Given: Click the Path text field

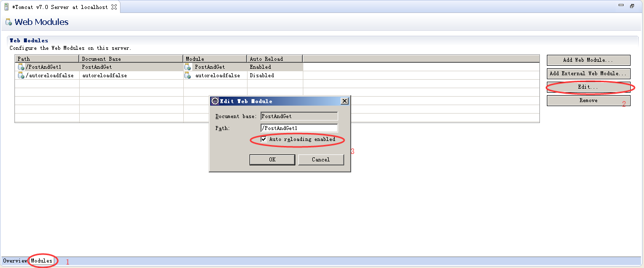Looking at the screenshot, I should [299, 128].
